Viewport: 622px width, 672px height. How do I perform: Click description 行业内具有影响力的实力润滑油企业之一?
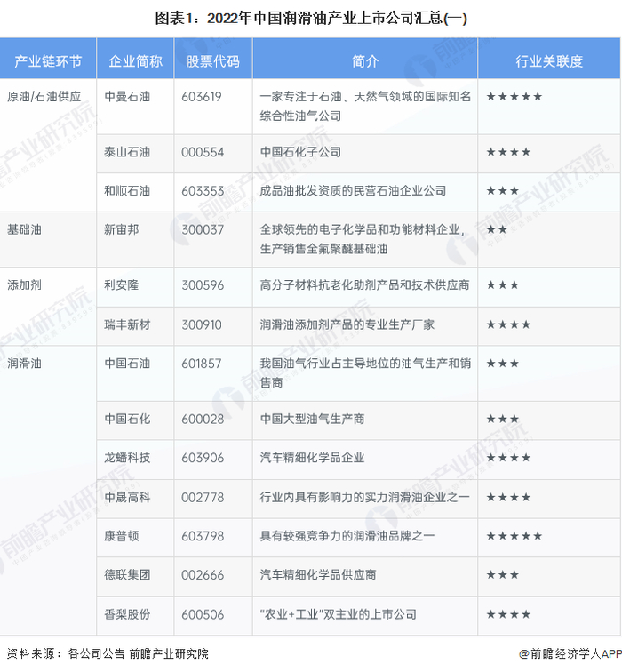pyautogui.click(x=364, y=497)
